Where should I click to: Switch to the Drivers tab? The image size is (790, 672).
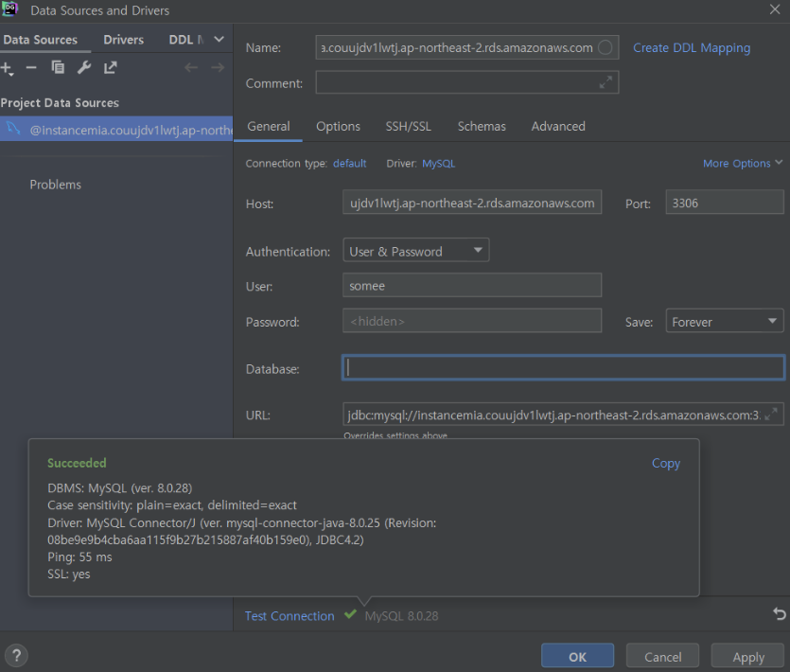click(123, 40)
